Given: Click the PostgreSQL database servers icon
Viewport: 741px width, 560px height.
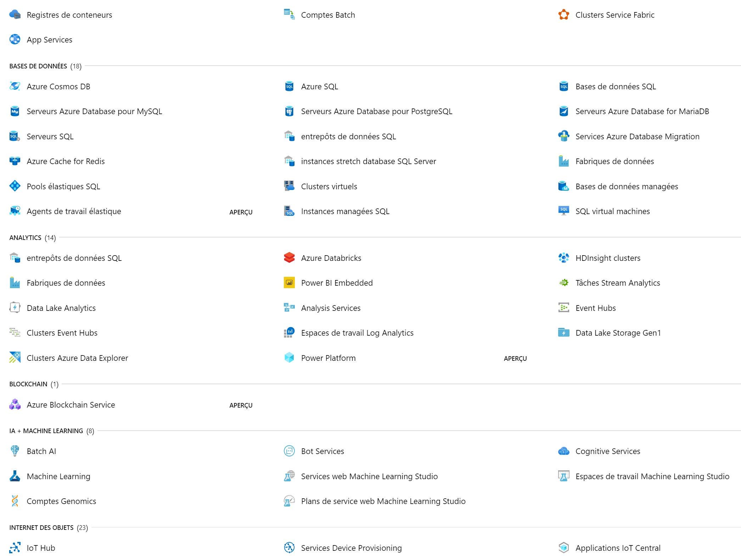Looking at the screenshot, I should [289, 111].
